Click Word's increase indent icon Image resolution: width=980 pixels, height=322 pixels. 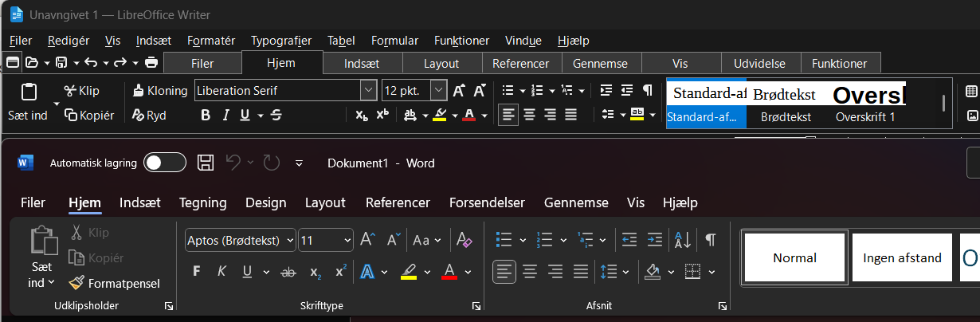pyautogui.click(x=655, y=240)
